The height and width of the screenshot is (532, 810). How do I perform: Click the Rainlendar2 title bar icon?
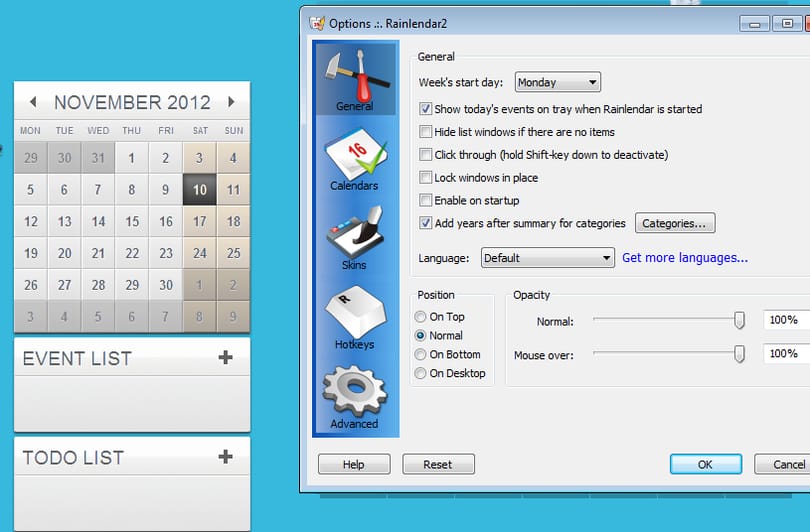tap(317, 23)
